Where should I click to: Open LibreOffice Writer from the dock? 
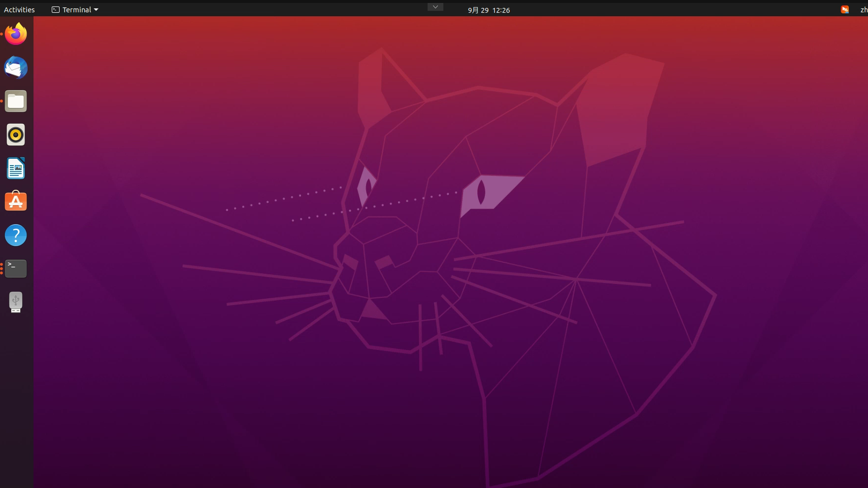point(16,168)
